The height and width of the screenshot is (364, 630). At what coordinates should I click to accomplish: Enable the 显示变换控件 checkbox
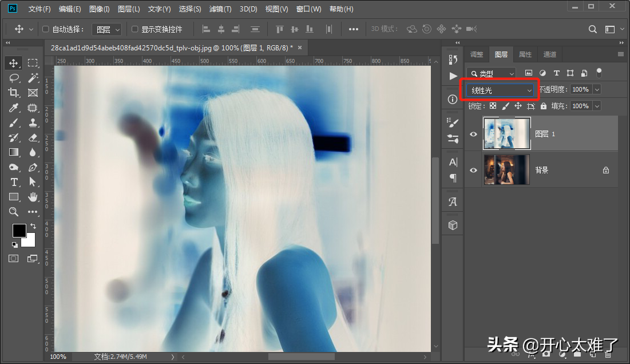135,29
